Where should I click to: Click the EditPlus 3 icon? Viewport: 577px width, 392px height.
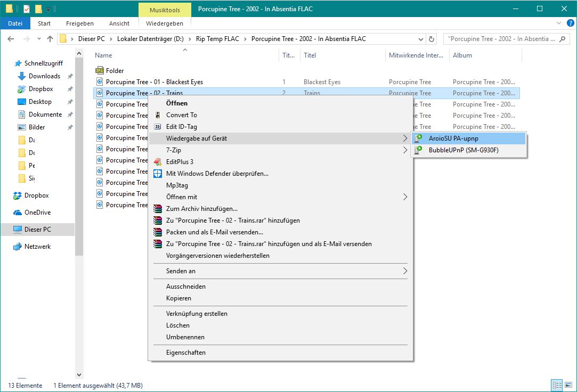(158, 162)
